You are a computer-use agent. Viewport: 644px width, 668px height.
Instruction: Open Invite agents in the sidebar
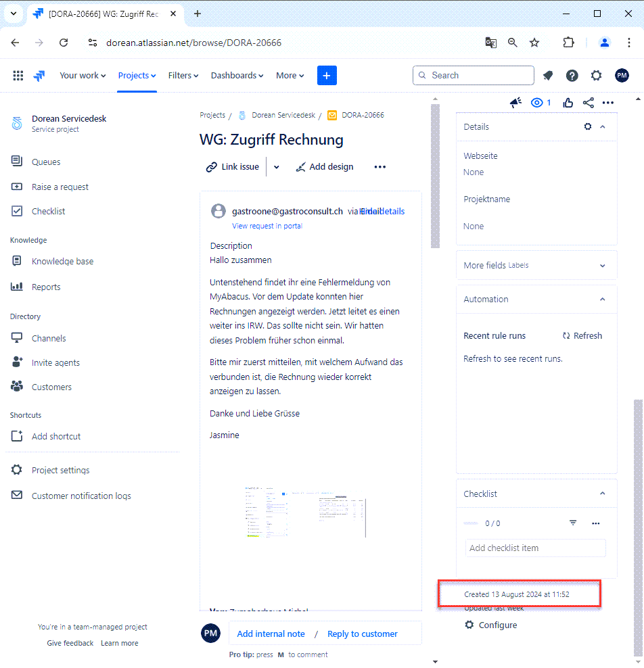[56, 362]
